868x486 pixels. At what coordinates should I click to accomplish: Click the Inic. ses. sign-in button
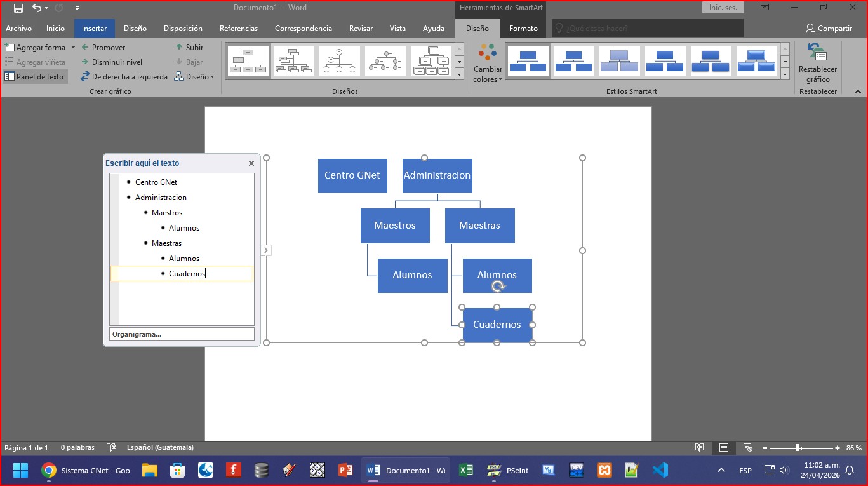tap(723, 8)
